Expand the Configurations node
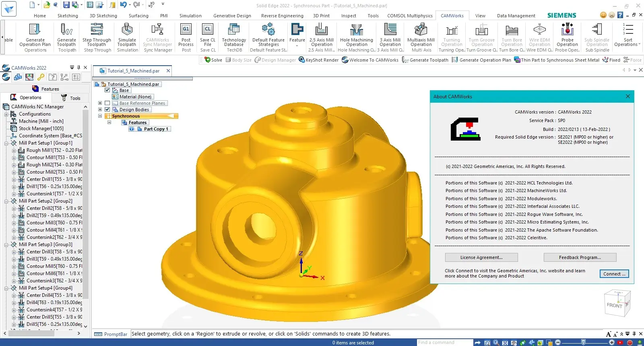This screenshot has width=644, height=346. point(6,114)
